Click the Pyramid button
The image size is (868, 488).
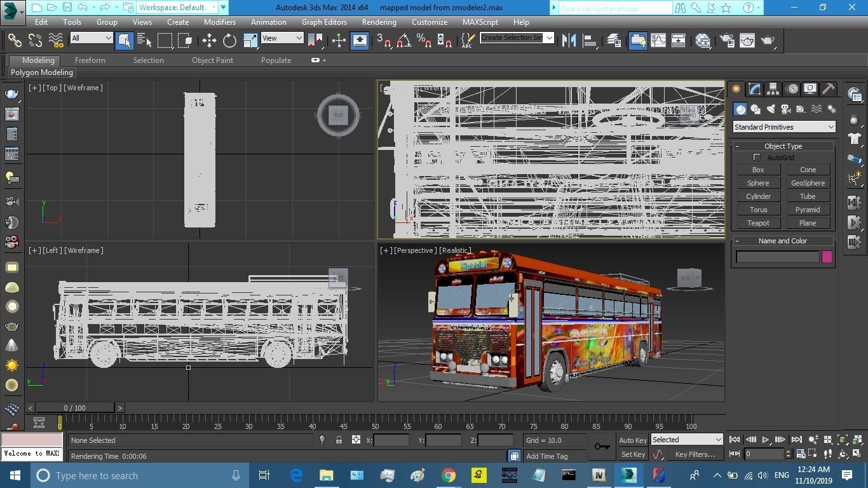(808, 210)
